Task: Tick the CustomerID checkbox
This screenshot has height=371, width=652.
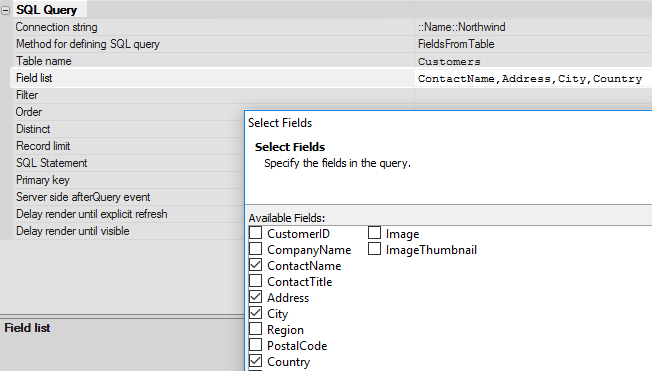Action: pos(255,233)
